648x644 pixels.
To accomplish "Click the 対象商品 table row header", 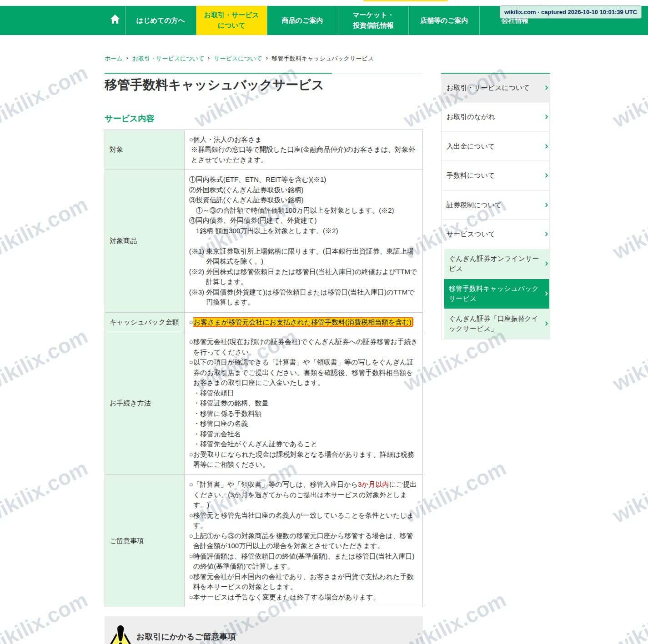I will click(x=145, y=241).
